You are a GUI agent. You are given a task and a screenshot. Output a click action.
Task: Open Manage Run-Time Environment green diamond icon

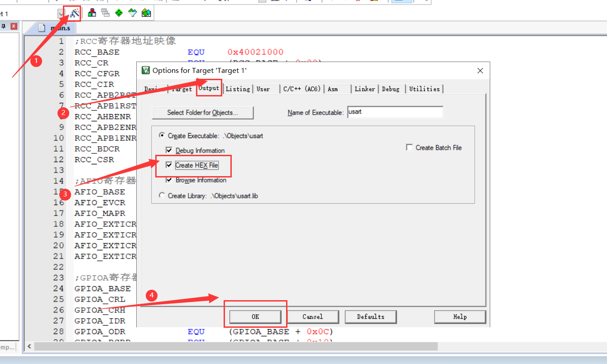tap(119, 13)
